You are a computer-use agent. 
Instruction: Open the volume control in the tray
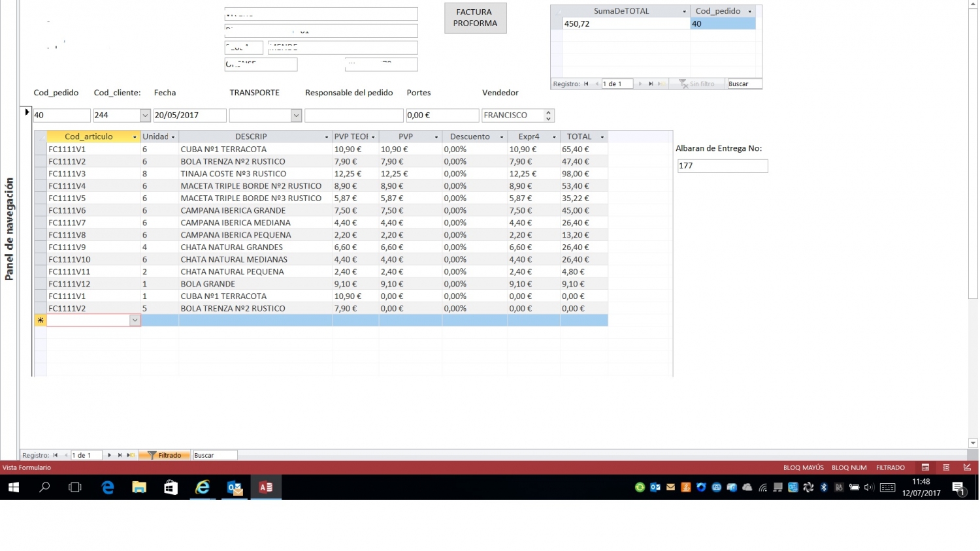click(869, 487)
